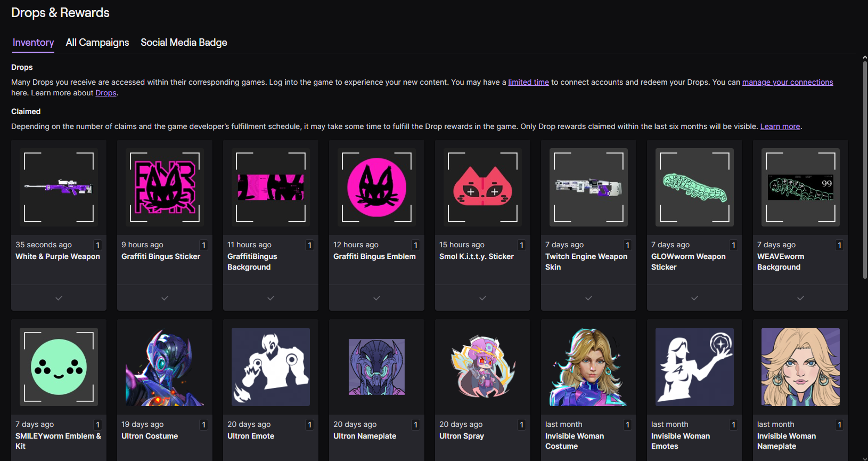Open the Invisible Woman Emotes icon
Image resolution: width=868 pixels, height=461 pixels.
[x=694, y=367]
